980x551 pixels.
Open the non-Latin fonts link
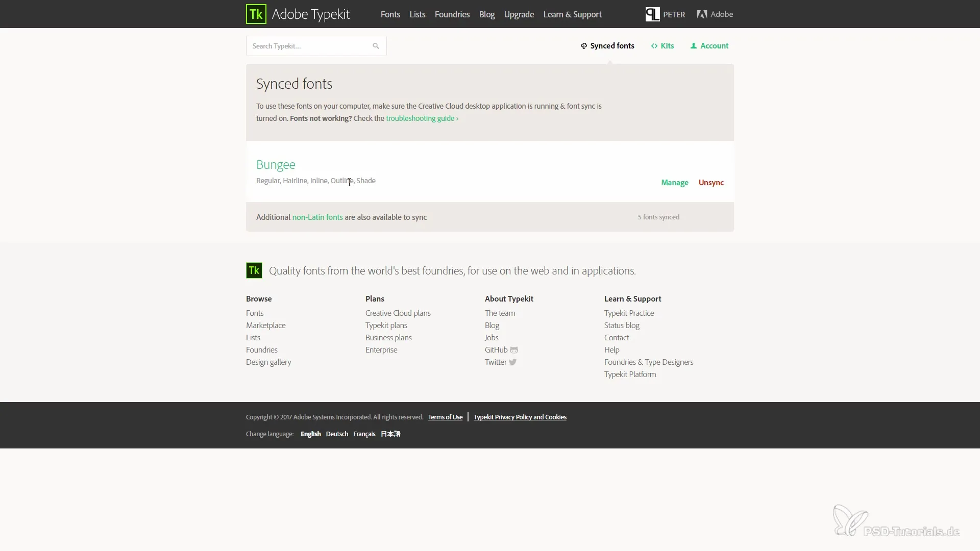[x=317, y=217]
